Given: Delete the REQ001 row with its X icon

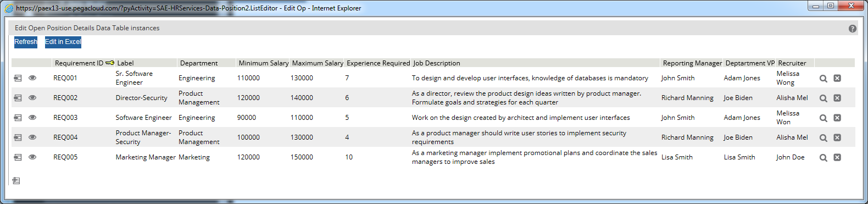Looking at the screenshot, I should [837, 78].
